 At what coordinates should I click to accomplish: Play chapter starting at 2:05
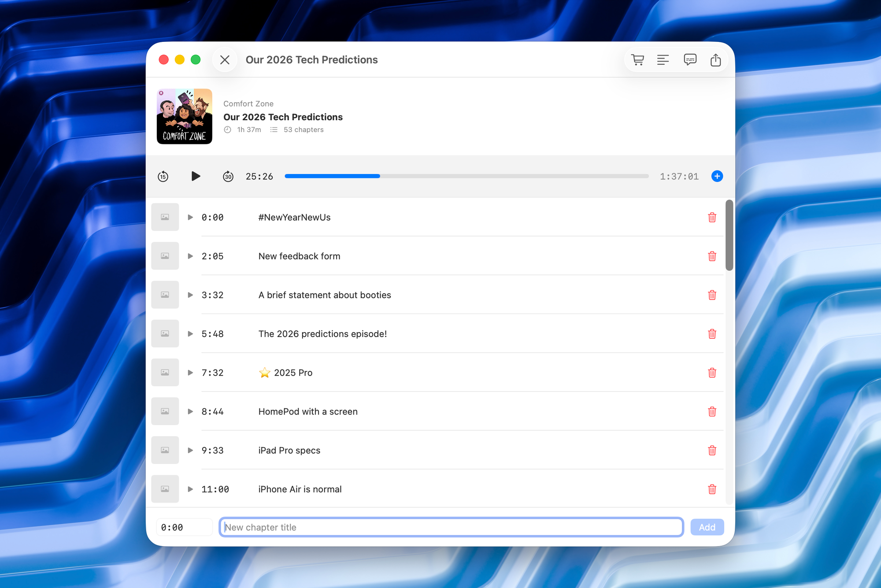coord(190,256)
